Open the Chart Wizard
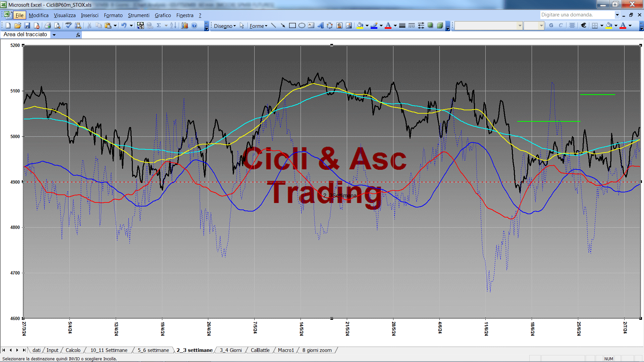Viewport: 644px width, 362px height. pyautogui.click(x=184, y=26)
